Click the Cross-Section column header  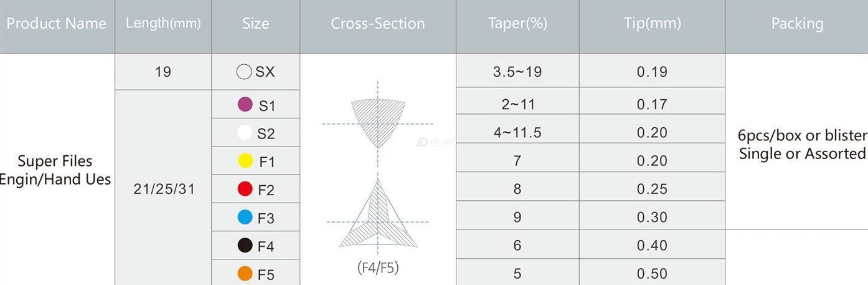point(378,24)
